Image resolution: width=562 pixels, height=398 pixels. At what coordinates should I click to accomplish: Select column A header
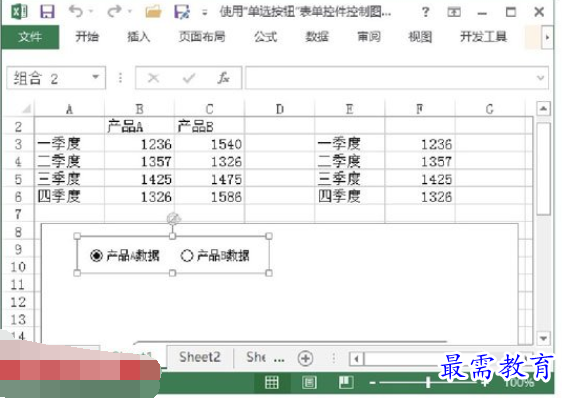pyautogui.click(x=70, y=109)
